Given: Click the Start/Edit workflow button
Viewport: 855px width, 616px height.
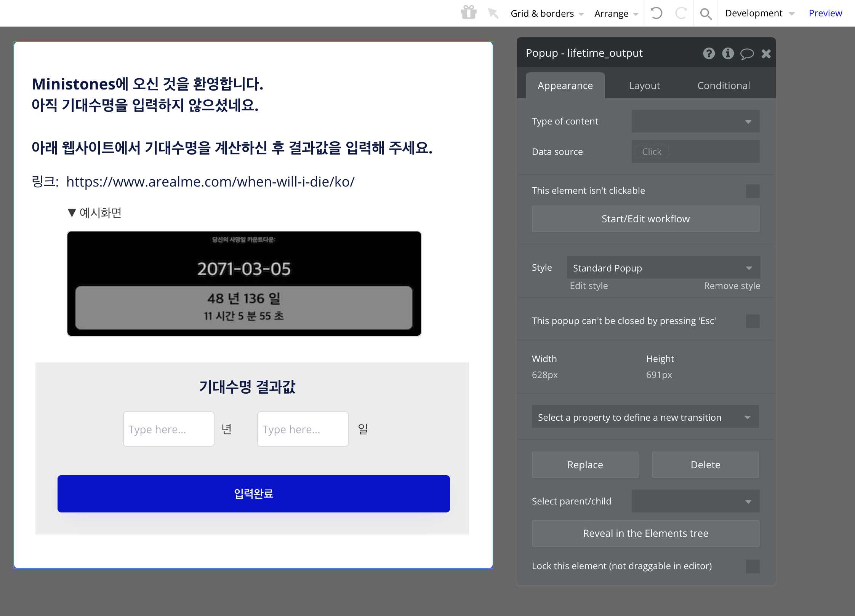Looking at the screenshot, I should 645,219.
